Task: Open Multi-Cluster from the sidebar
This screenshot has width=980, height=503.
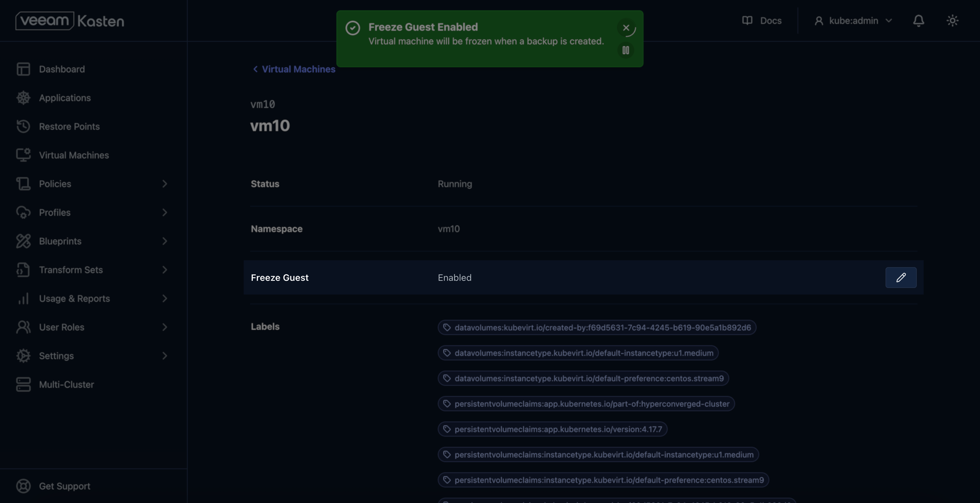Action: point(66,384)
